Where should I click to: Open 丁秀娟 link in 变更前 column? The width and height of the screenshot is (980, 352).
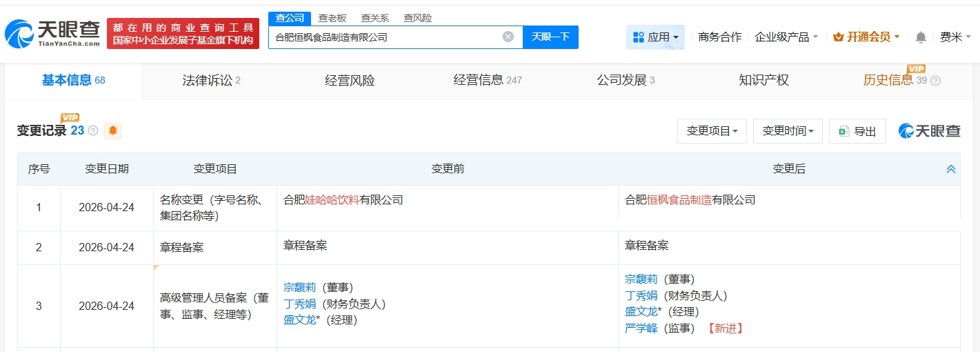pos(299,304)
